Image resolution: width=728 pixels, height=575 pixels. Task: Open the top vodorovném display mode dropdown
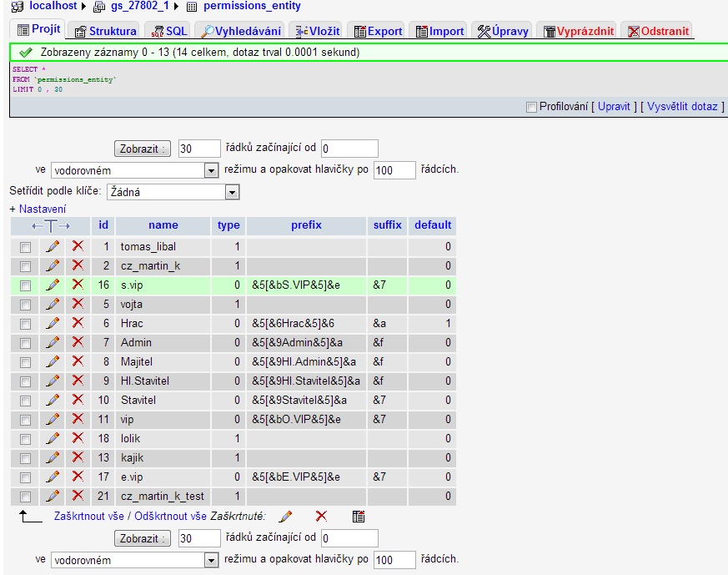tap(134, 170)
